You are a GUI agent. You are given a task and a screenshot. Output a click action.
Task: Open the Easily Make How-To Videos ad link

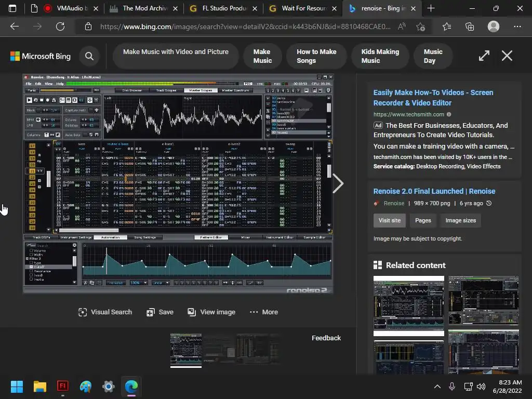pyautogui.click(x=433, y=98)
